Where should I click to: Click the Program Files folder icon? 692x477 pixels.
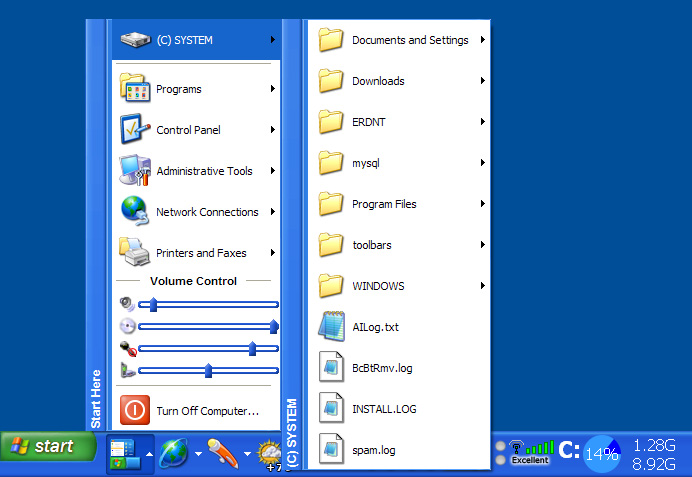(331, 204)
